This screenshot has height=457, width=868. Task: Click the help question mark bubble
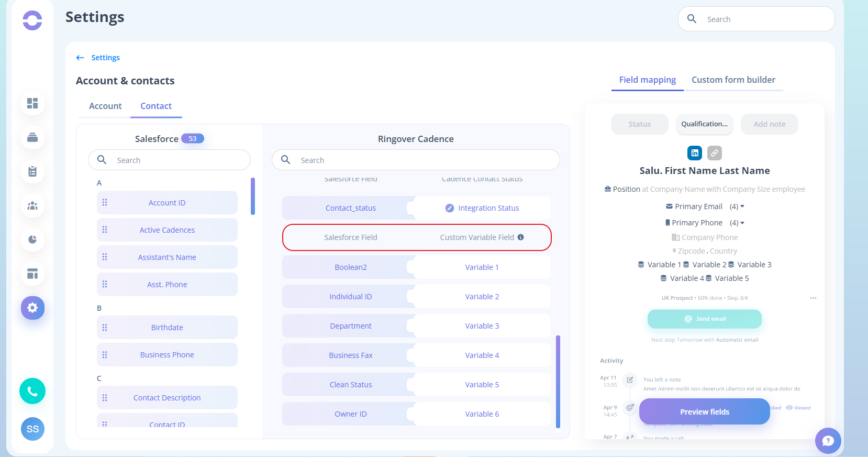tap(828, 441)
